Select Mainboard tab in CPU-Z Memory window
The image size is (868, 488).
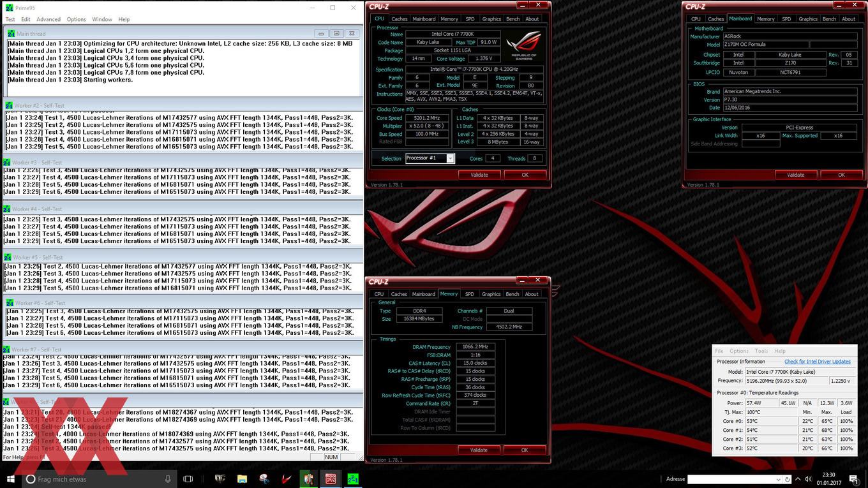click(423, 294)
